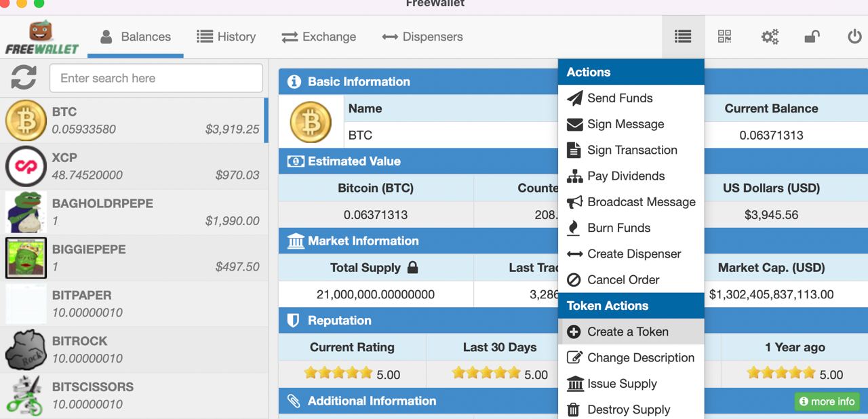Click the BITROCK rock image

pyautogui.click(x=26, y=350)
